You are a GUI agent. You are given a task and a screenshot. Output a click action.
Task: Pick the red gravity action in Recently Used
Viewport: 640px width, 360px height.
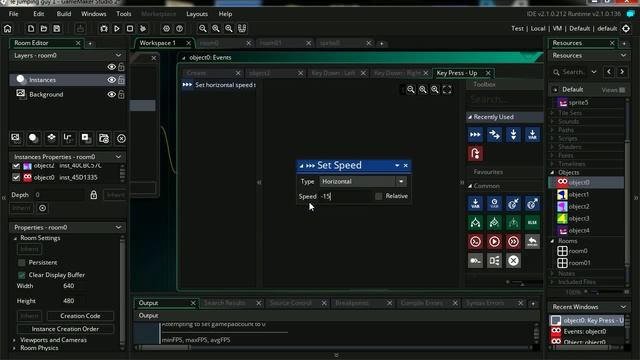(475, 153)
